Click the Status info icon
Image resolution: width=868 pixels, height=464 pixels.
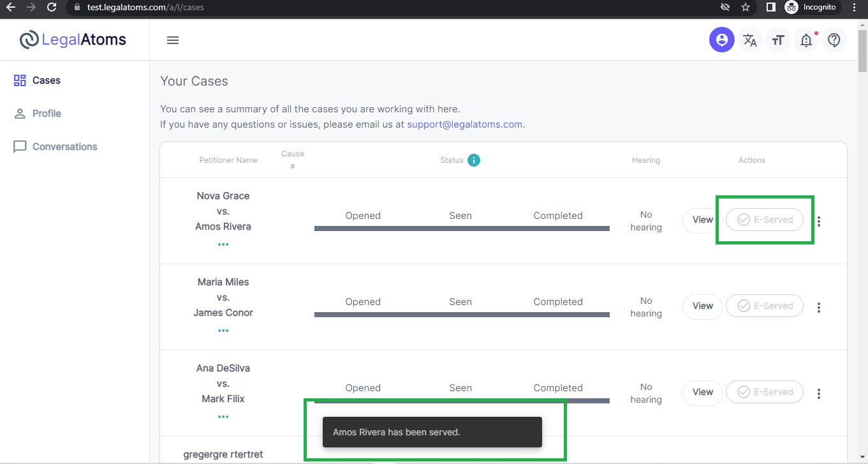pos(474,160)
